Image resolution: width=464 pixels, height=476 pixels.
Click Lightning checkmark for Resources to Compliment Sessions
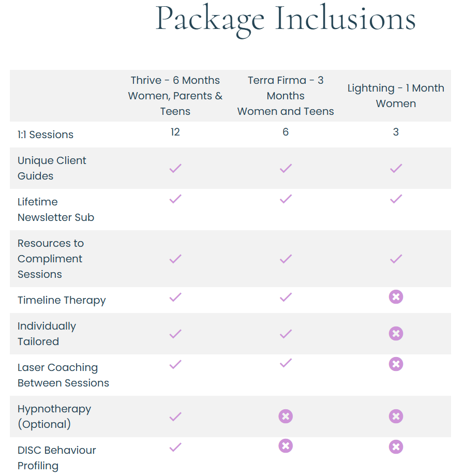[396, 259]
